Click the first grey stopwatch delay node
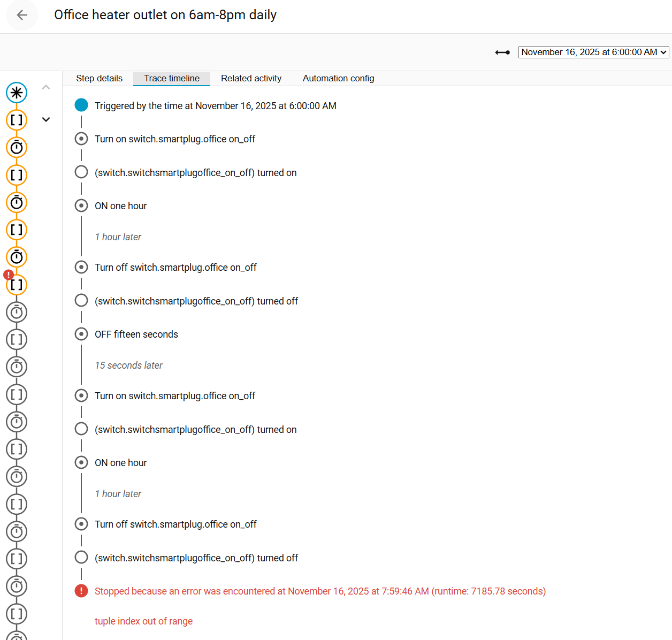This screenshot has width=672, height=640. (x=17, y=312)
